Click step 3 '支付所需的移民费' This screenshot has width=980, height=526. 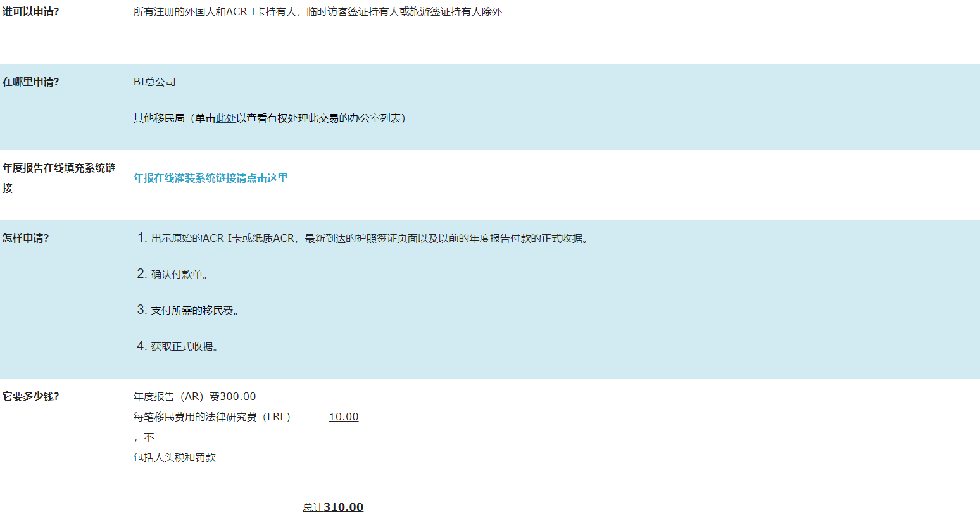tap(195, 311)
